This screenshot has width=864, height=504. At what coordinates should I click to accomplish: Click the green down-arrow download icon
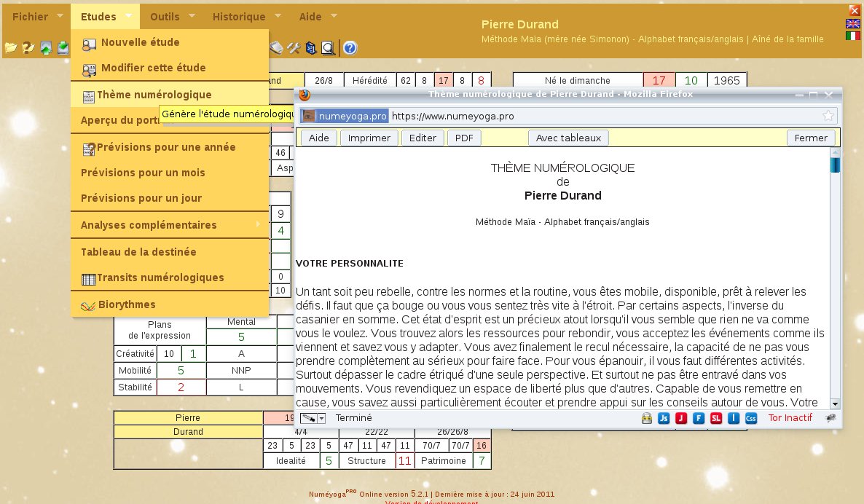coord(63,48)
